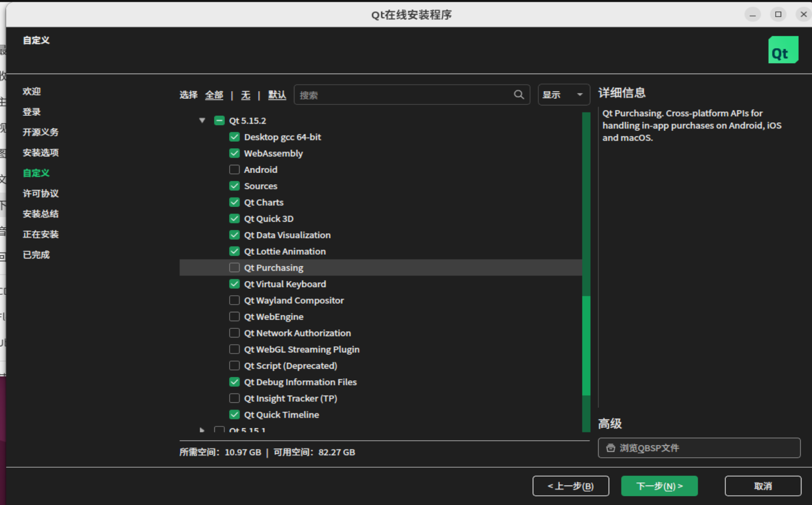Select the 欢迎 step in the sidebar
The height and width of the screenshot is (505, 812).
[x=31, y=91]
